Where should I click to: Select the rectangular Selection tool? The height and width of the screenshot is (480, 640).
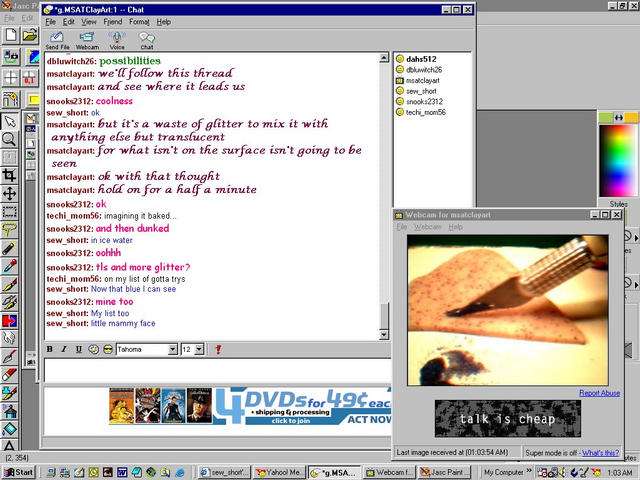click(9, 211)
